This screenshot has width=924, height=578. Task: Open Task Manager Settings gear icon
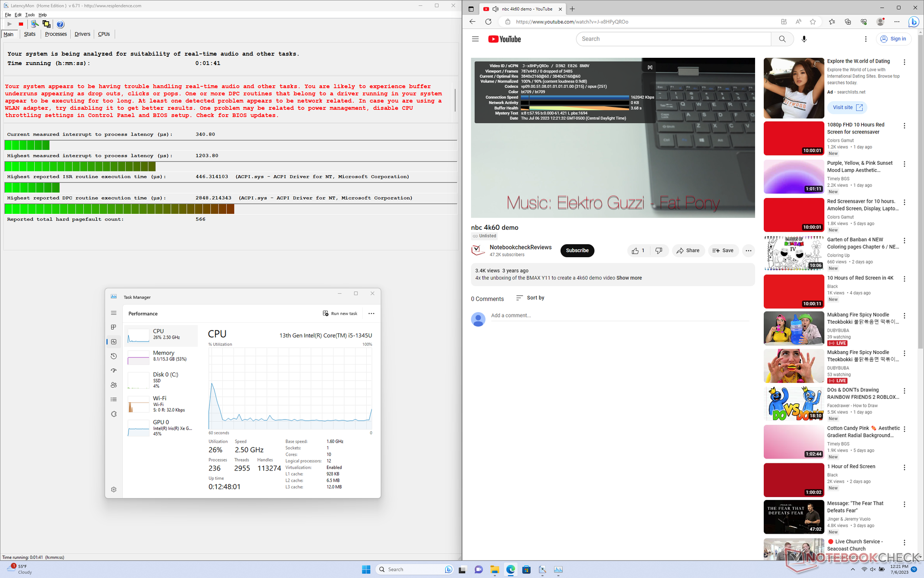pos(114,489)
